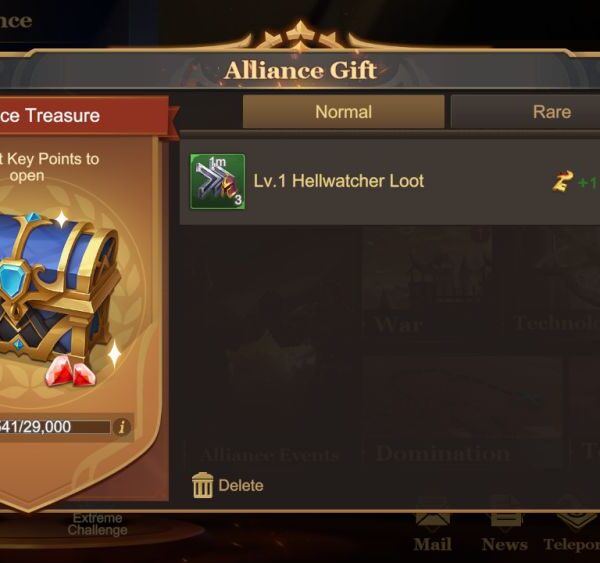Open the News icon in bottom bar
This screenshot has height=563, width=600.
pos(504,530)
